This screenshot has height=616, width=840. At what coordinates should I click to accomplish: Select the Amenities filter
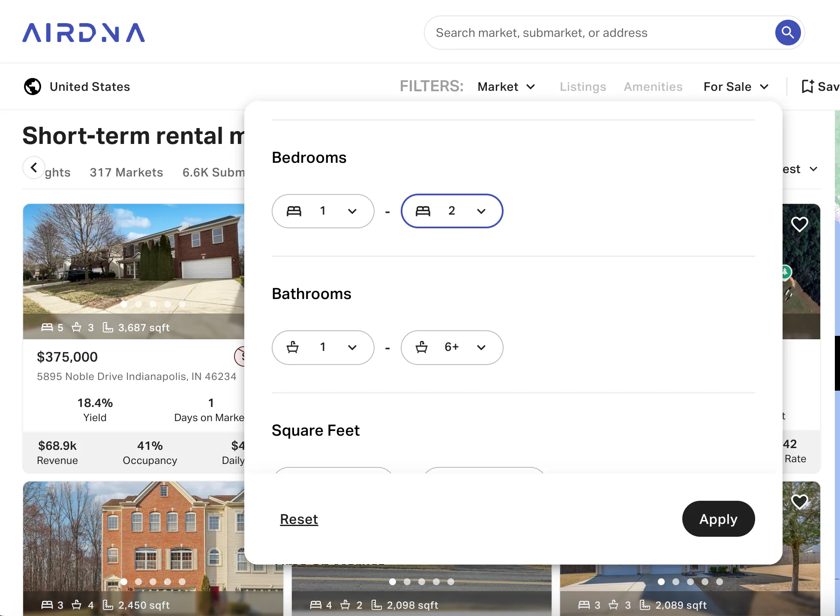tap(653, 87)
